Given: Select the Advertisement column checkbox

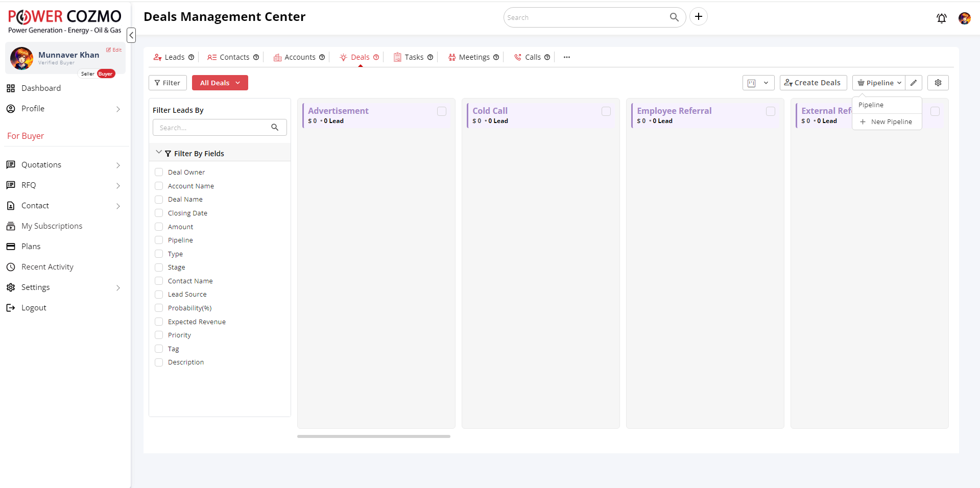Looking at the screenshot, I should click(x=442, y=111).
